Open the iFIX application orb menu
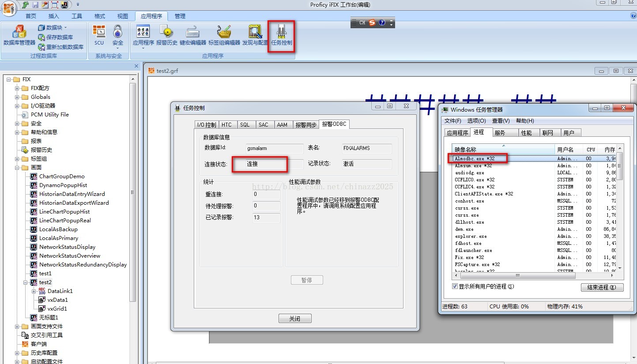The height and width of the screenshot is (364, 637). tap(10, 8)
